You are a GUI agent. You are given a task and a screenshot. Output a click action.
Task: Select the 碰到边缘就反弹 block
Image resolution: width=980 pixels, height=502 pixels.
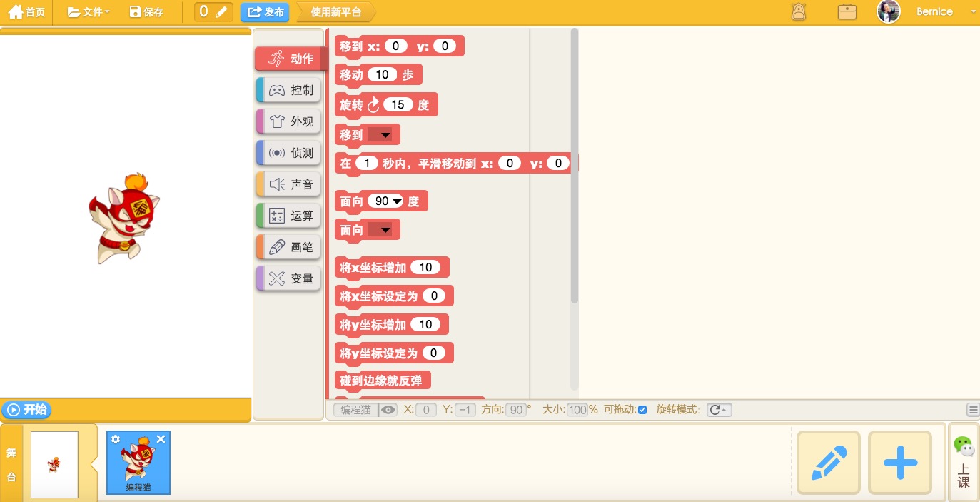pyautogui.click(x=383, y=381)
